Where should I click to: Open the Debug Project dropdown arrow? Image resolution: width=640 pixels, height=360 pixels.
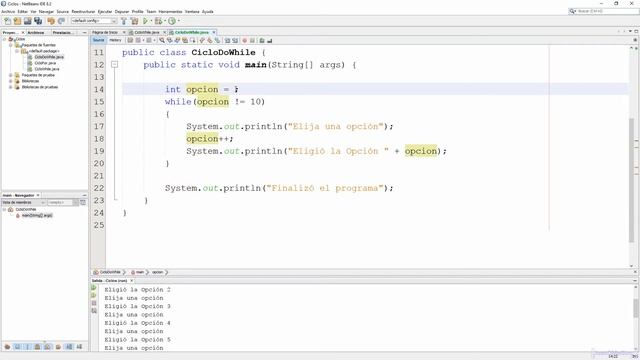click(164, 21)
